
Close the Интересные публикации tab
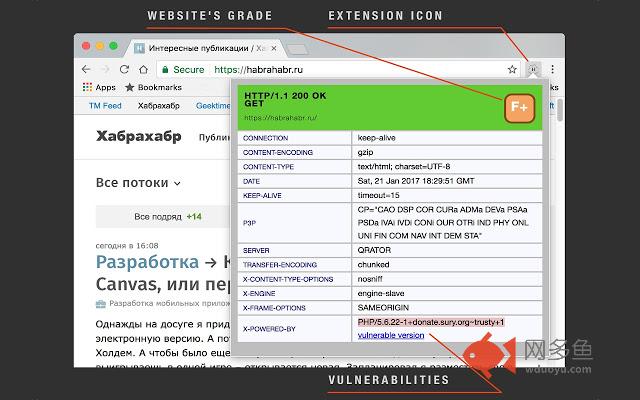274,48
